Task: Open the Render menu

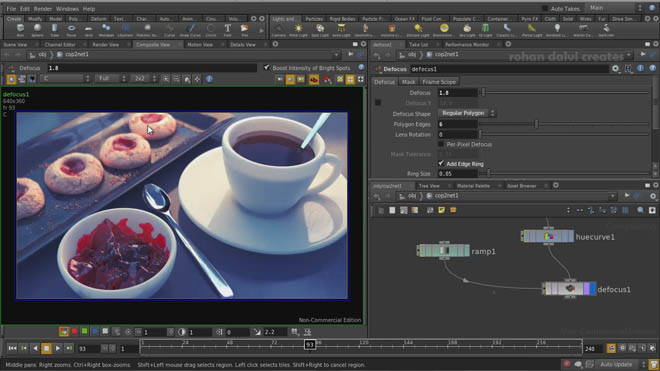Action: [x=43, y=8]
